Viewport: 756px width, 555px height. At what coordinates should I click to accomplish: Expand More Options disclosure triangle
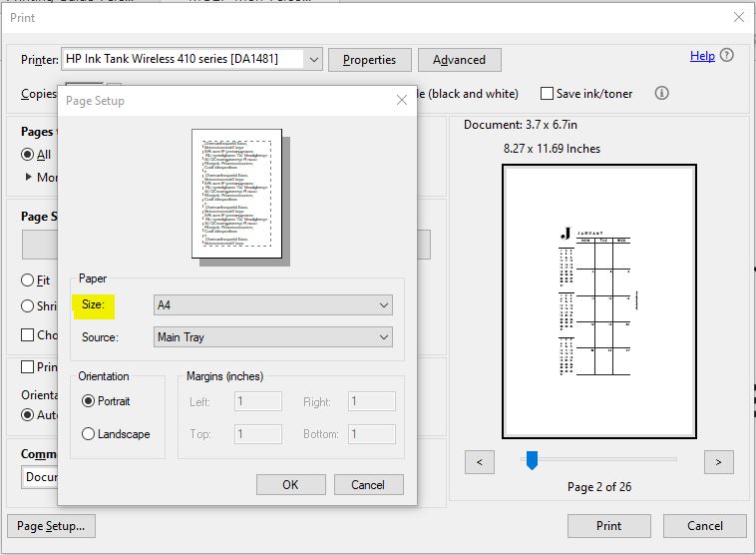coord(29,177)
